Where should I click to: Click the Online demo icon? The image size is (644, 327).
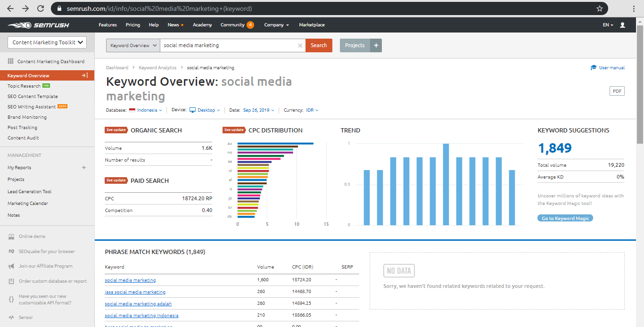(x=11, y=237)
